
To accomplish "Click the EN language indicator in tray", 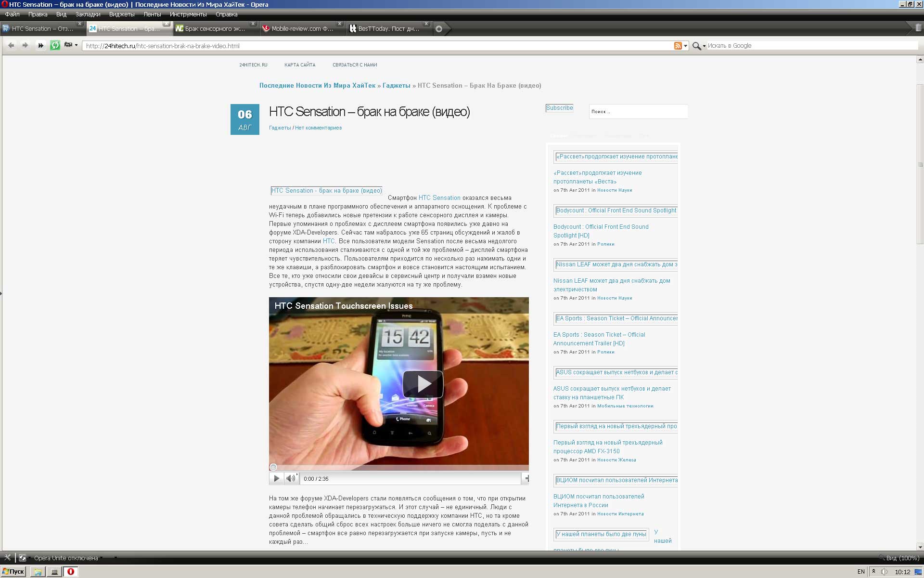I will (861, 572).
